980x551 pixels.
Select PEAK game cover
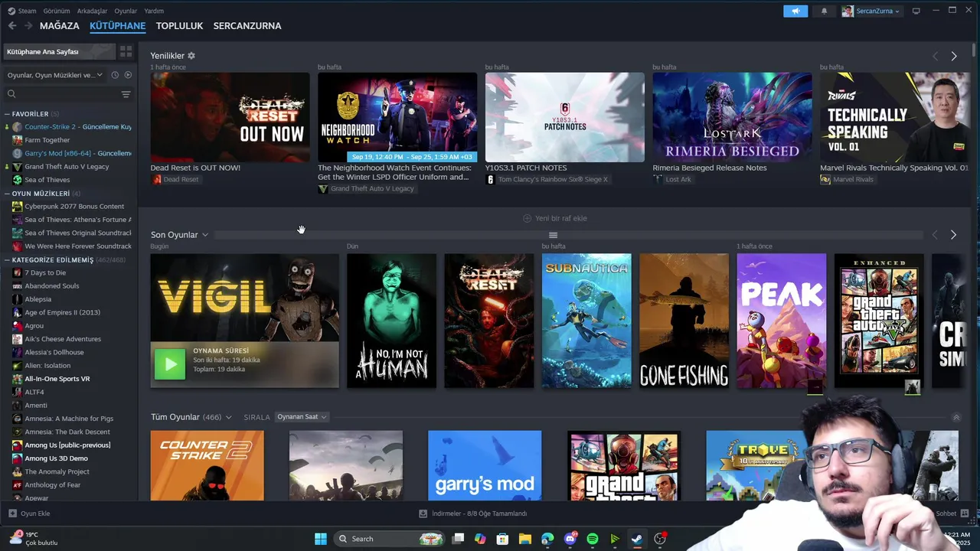click(x=782, y=321)
